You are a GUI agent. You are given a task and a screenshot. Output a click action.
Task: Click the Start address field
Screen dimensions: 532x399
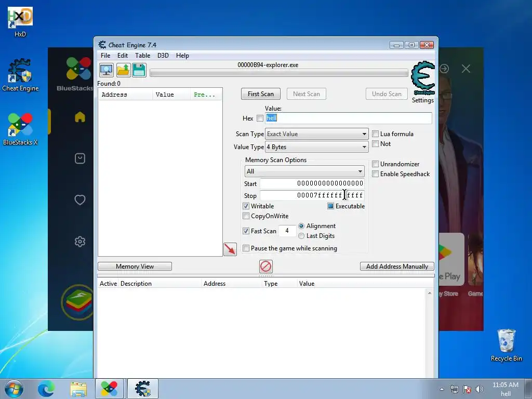(312, 183)
